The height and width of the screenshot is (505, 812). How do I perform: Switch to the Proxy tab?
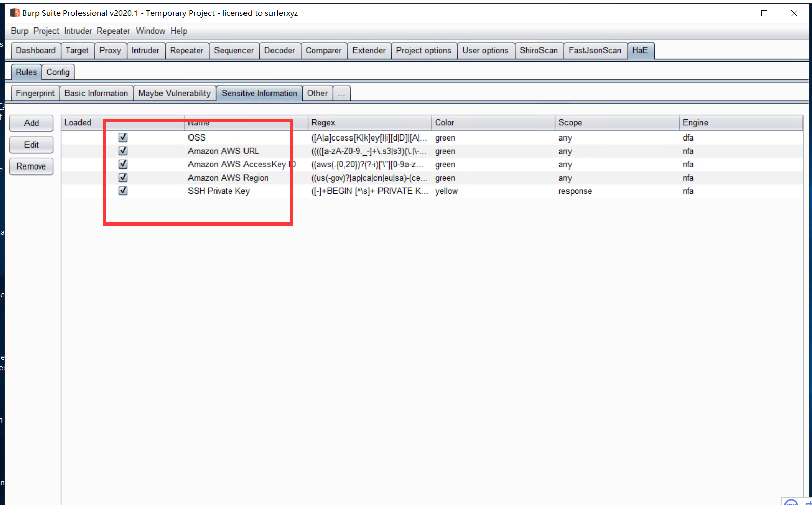pos(110,50)
